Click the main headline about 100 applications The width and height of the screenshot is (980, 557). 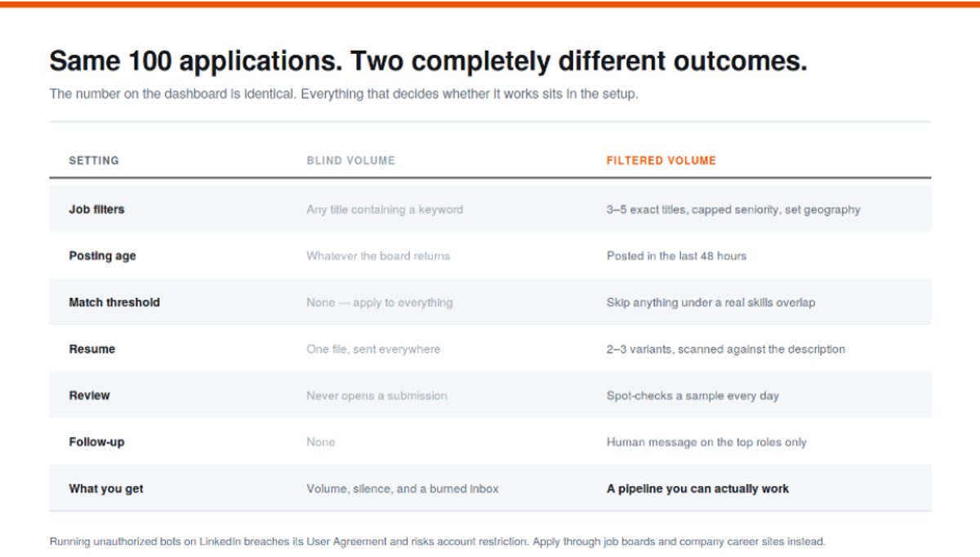coord(428,61)
